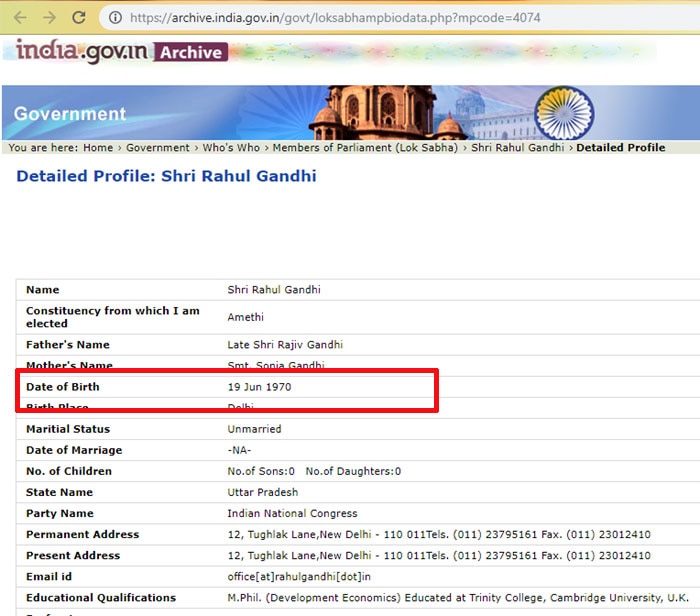Click the '19 Jun 1970' date value
The width and height of the screenshot is (700, 616).
(259, 387)
